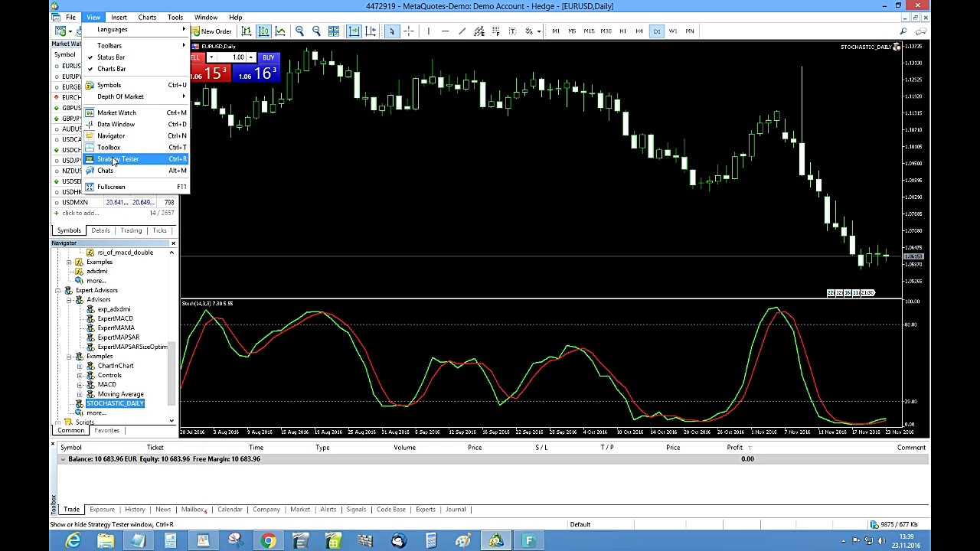Image resolution: width=980 pixels, height=551 pixels.
Task: Collapse the Advisors folder in Navigator
Action: tap(69, 300)
